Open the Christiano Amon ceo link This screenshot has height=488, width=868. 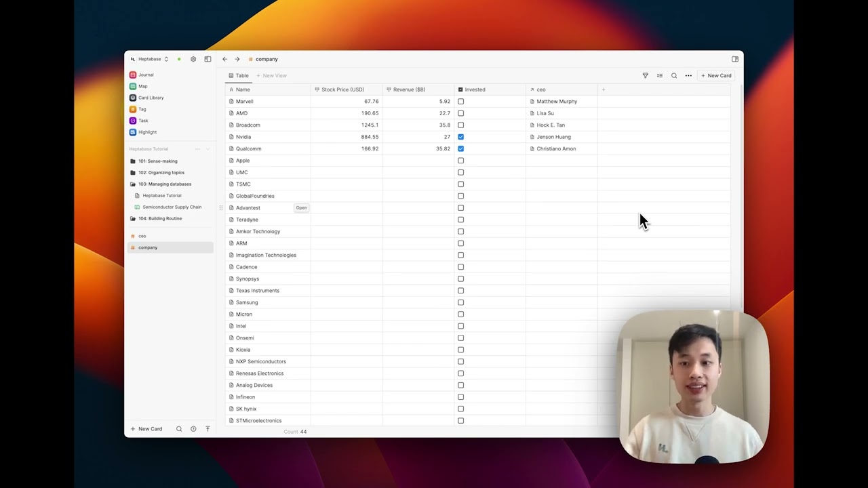tap(556, 148)
